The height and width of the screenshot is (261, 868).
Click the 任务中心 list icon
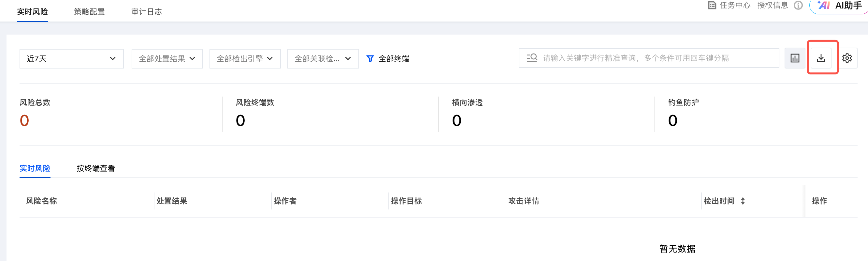[x=712, y=6]
